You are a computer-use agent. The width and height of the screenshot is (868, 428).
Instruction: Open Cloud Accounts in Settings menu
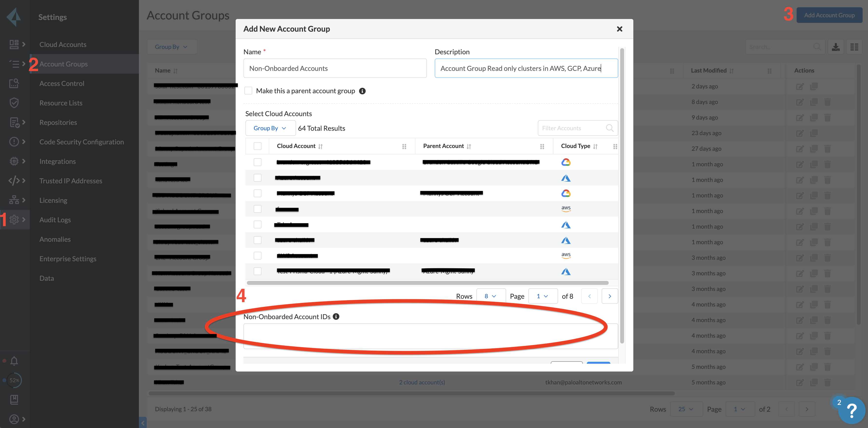63,45
